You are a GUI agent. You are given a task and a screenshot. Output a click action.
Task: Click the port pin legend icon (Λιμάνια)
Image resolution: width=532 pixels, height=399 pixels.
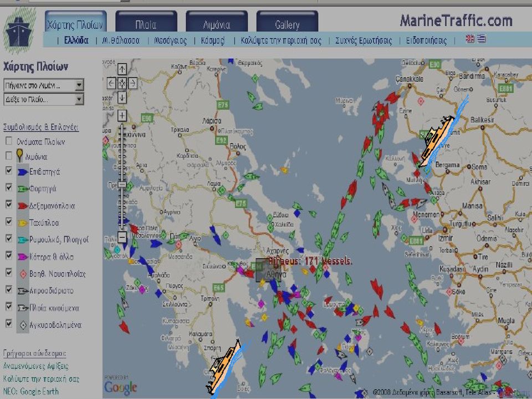(x=20, y=155)
